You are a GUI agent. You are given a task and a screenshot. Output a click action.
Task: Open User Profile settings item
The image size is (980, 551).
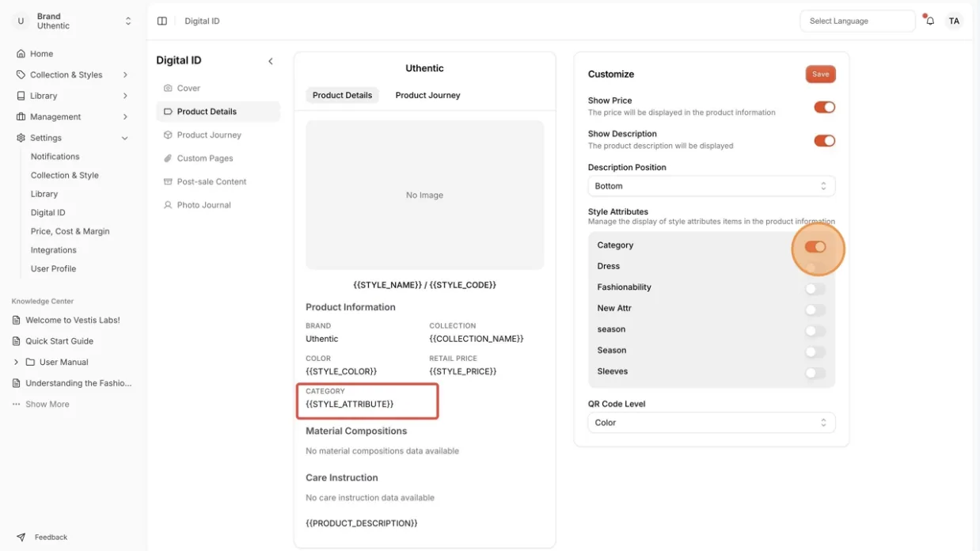(x=54, y=268)
